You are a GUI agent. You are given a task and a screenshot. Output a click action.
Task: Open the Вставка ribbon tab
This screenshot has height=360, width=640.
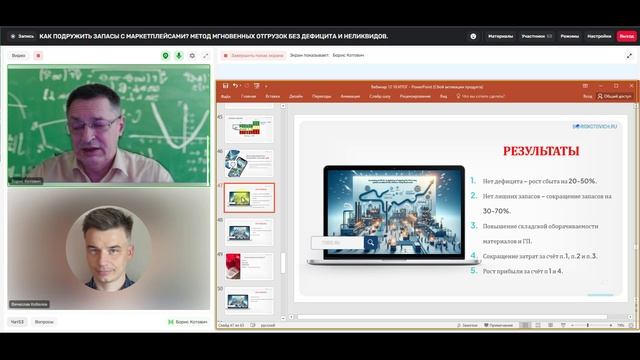[x=273, y=96]
